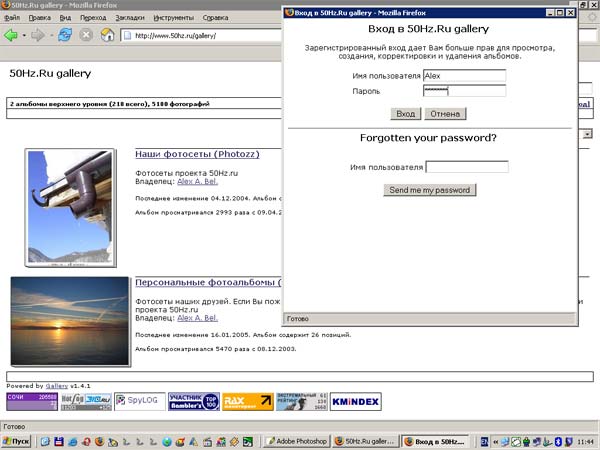Click Alex A. Bel. link under personal albums

tap(197, 318)
